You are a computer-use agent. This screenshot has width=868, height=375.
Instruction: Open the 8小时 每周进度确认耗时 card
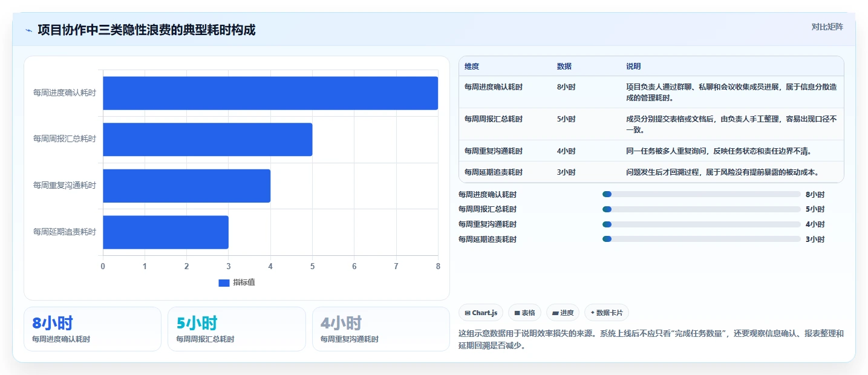click(x=93, y=329)
